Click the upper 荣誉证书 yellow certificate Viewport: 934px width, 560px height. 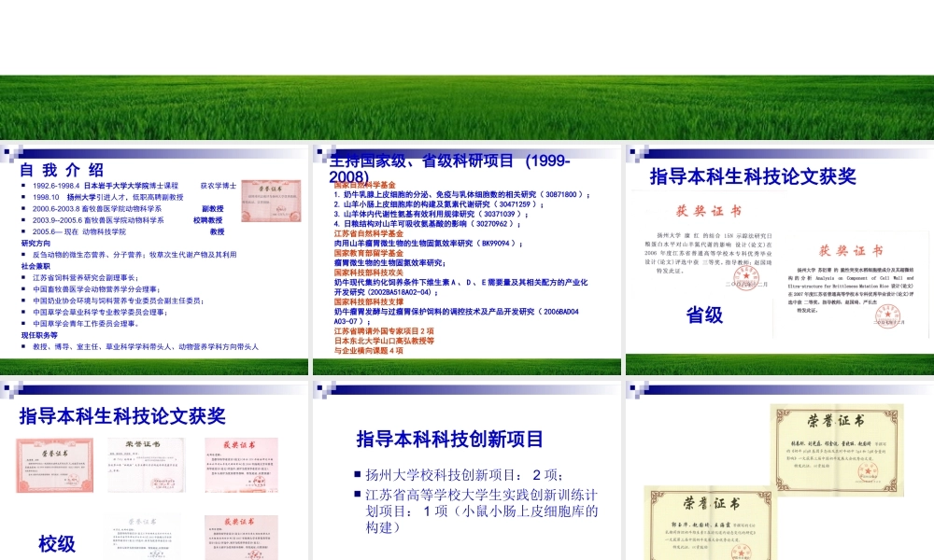pos(837,449)
